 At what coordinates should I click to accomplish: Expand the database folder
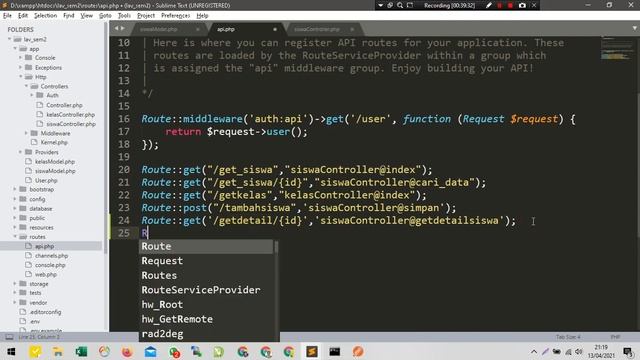15,209
